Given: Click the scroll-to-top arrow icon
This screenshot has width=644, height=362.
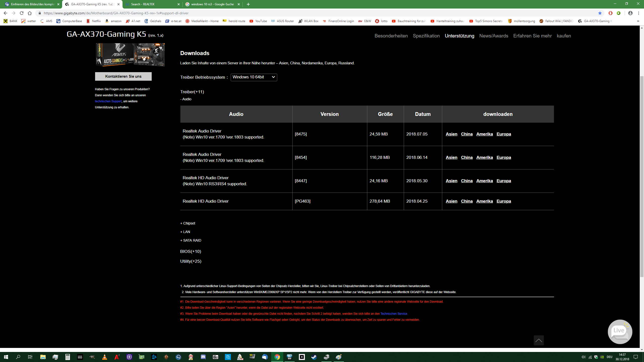Looking at the screenshot, I should (539, 340).
